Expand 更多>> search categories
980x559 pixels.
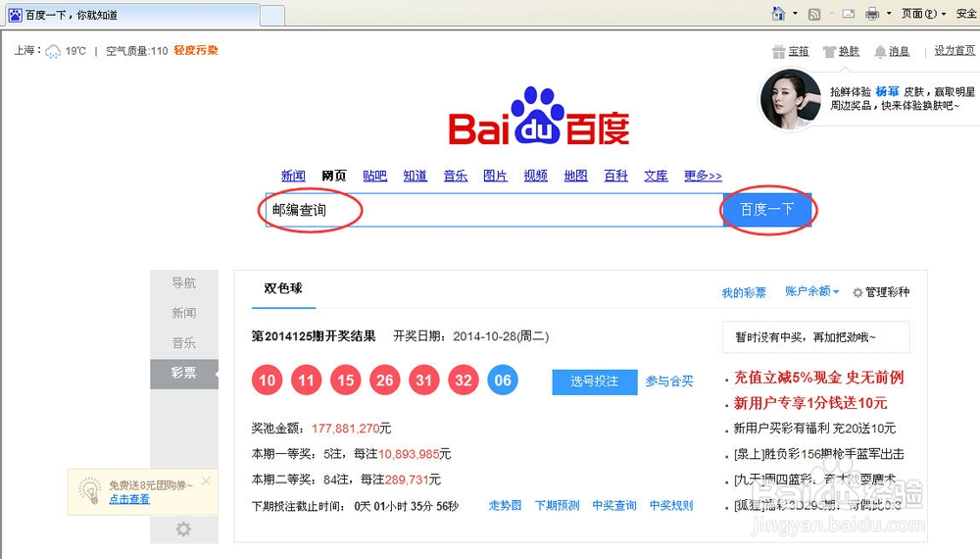click(x=703, y=176)
